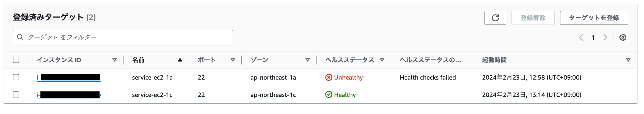The height and width of the screenshot is (114, 644).
Task: Click the ターゲットを登録 button
Action: pos(594,18)
